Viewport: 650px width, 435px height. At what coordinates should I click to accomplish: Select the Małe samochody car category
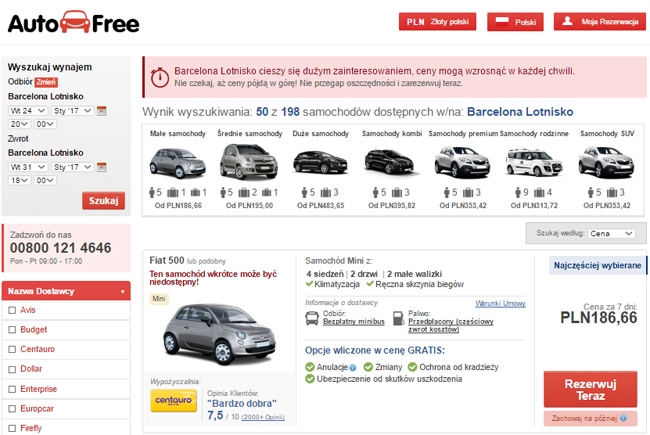pos(178,162)
